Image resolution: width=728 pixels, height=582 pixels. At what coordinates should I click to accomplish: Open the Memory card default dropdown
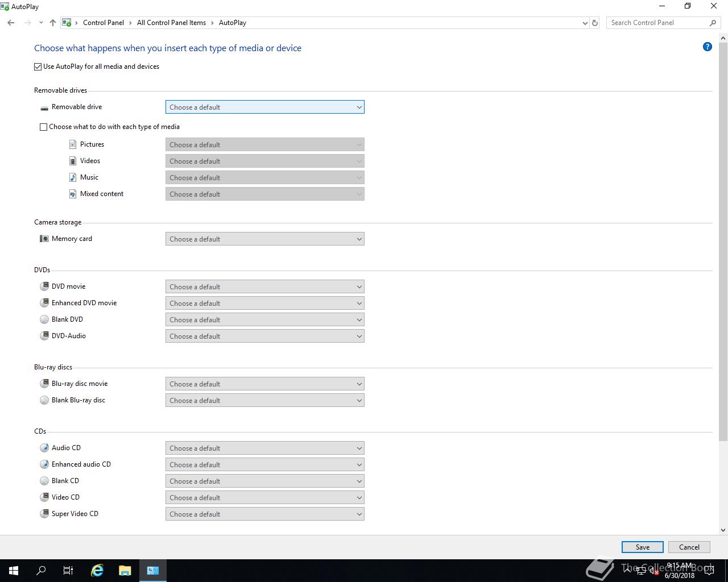click(265, 239)
